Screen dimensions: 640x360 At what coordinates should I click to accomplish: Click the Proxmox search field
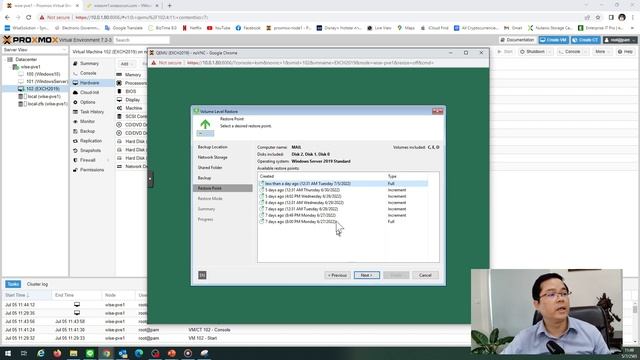(142, 40)
